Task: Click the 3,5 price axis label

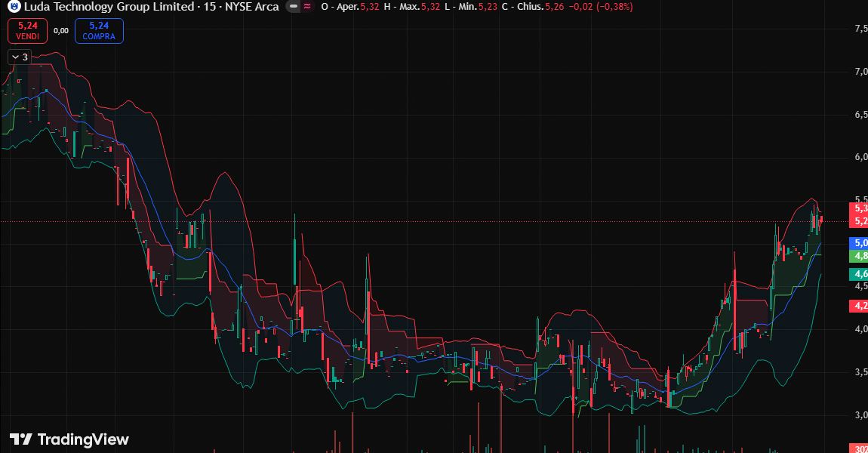Action: pyautogui.click(x=860, y=372)
